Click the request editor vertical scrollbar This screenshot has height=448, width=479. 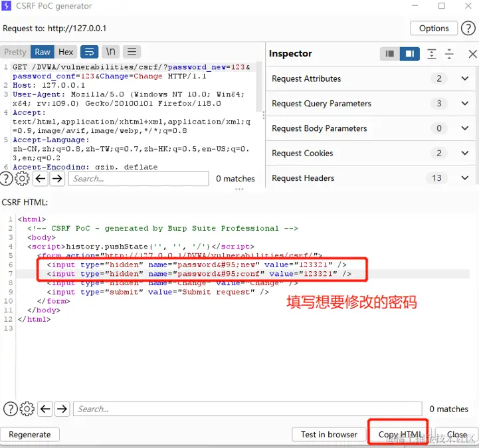click(x=259, y=87)
